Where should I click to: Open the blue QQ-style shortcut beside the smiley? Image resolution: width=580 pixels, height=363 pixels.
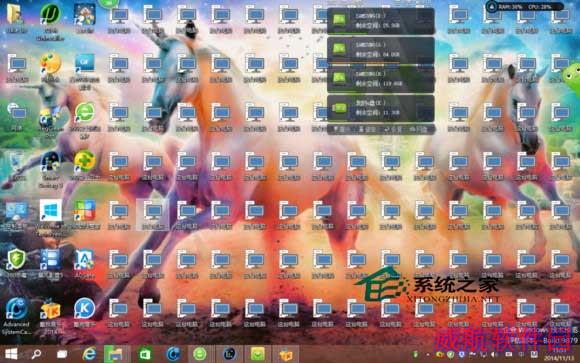(x=85, y=64)
